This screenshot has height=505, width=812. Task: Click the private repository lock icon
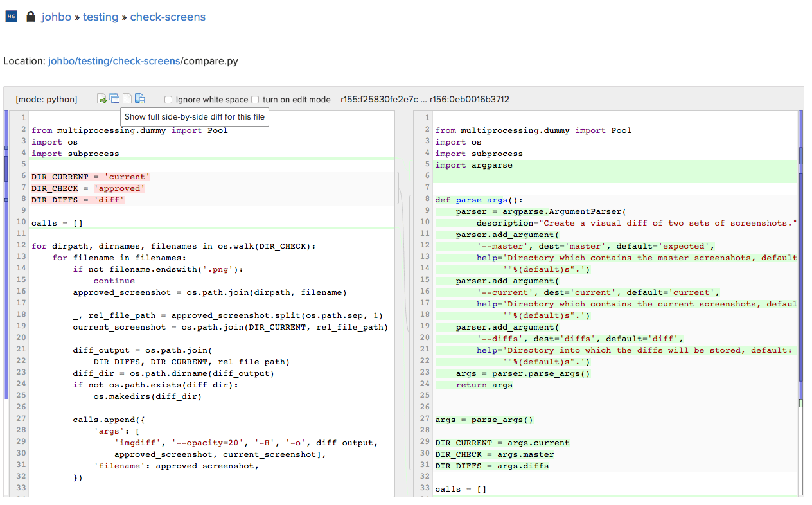[30, 15]
